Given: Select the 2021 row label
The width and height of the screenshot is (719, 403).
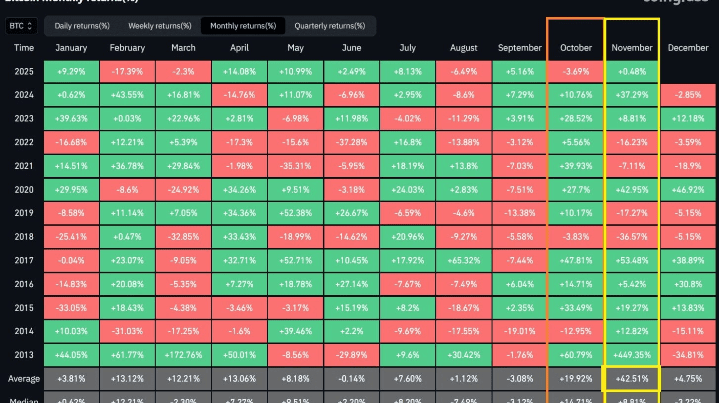Looking at the screenshot, I should [24, 166].
